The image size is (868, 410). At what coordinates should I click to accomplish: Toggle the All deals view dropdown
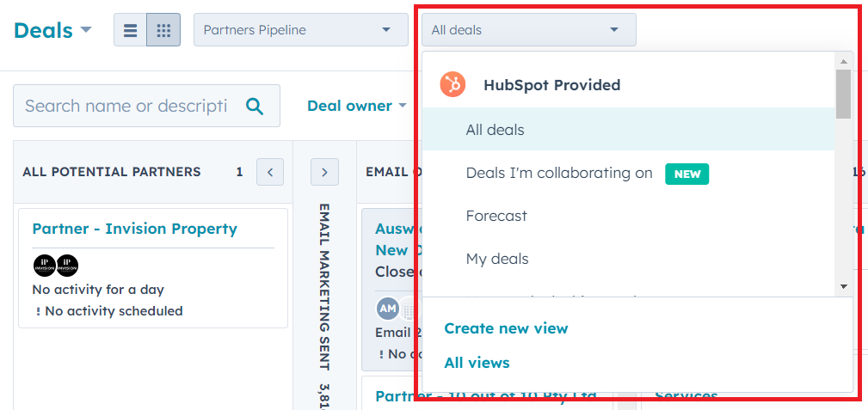pos(528,30)
